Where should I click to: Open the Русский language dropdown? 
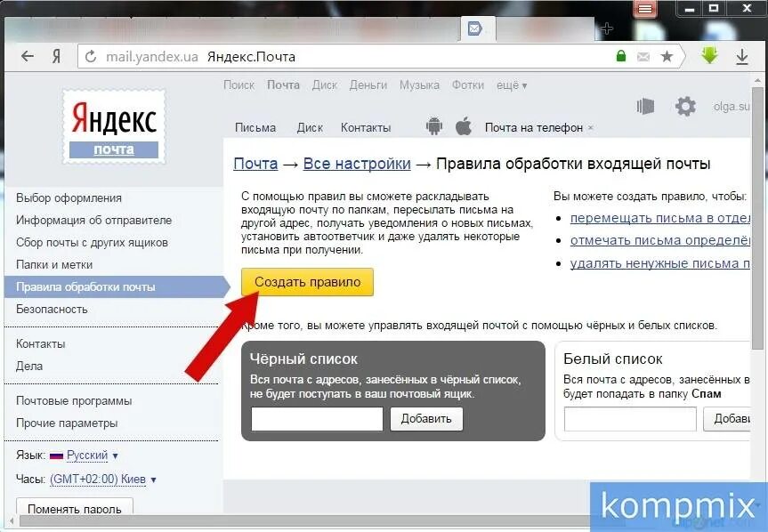(92, 455)
